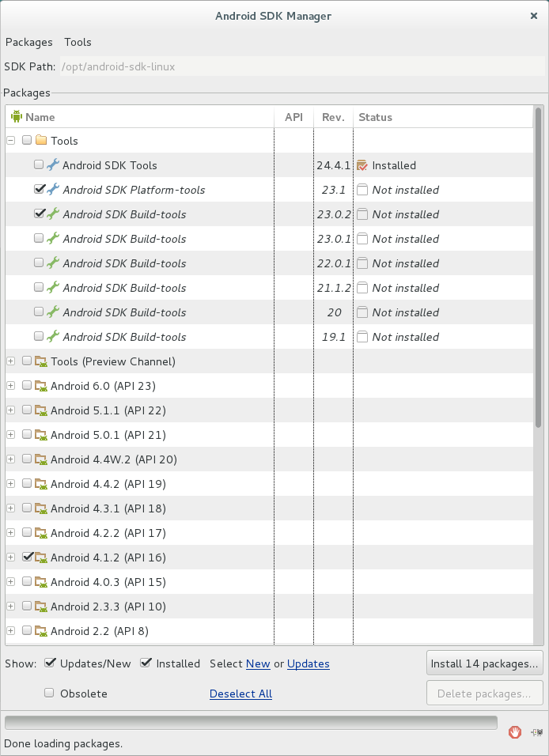
Task: Expand Android 6.0 (API 23) node
Action: click(10, 386)
